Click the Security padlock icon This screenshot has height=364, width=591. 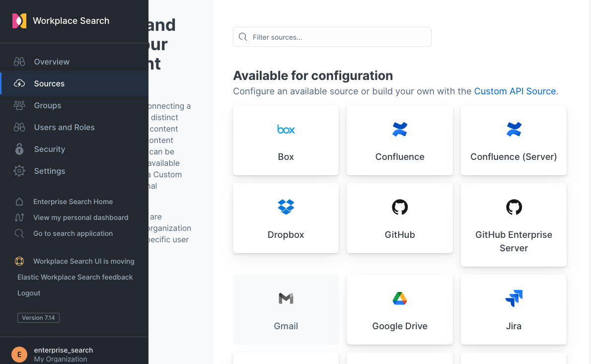[x=19, y=149]
